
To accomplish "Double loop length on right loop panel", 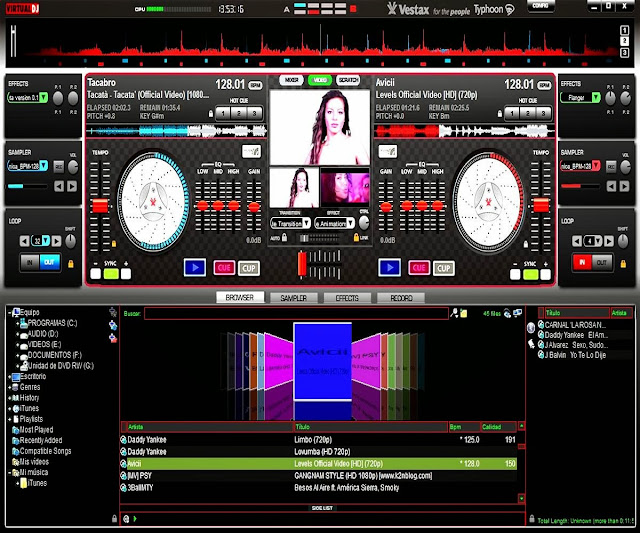I will (x=609, y=241).
